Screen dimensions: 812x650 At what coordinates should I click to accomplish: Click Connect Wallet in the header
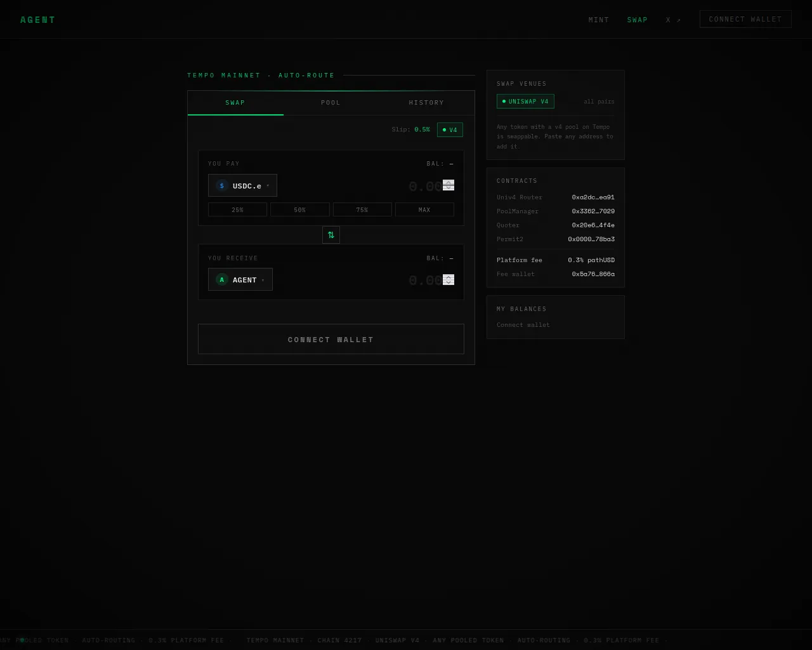(x=745, y=20)
